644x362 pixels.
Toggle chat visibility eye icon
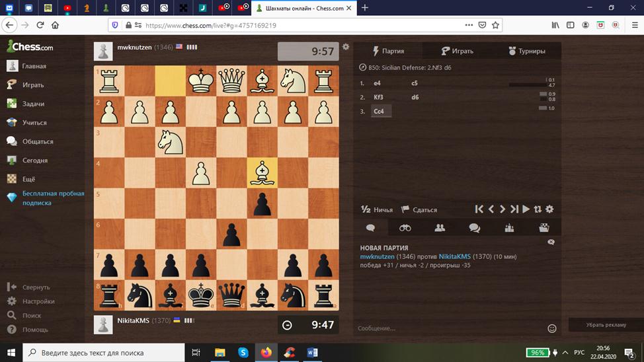tap(551, 242)
